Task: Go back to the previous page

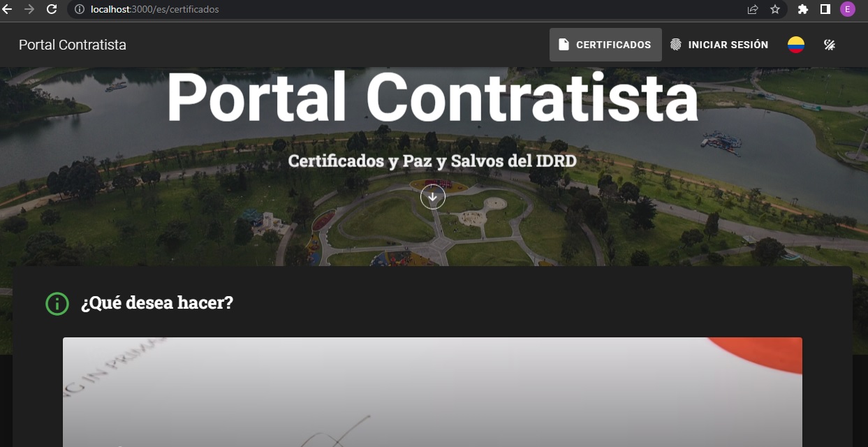Action: (8, 9)
